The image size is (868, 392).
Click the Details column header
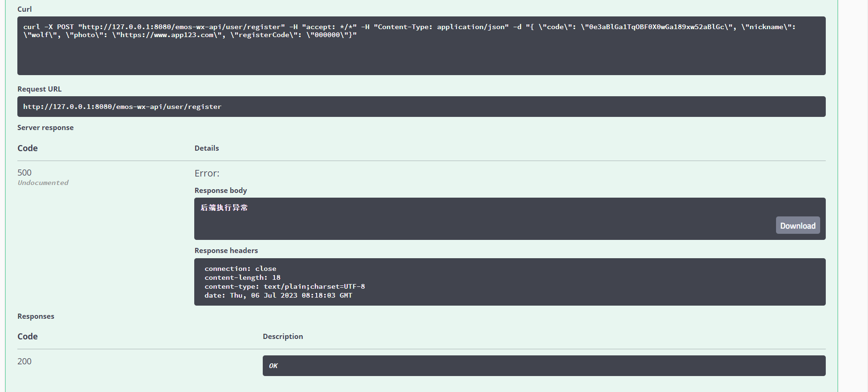(206, 148)
